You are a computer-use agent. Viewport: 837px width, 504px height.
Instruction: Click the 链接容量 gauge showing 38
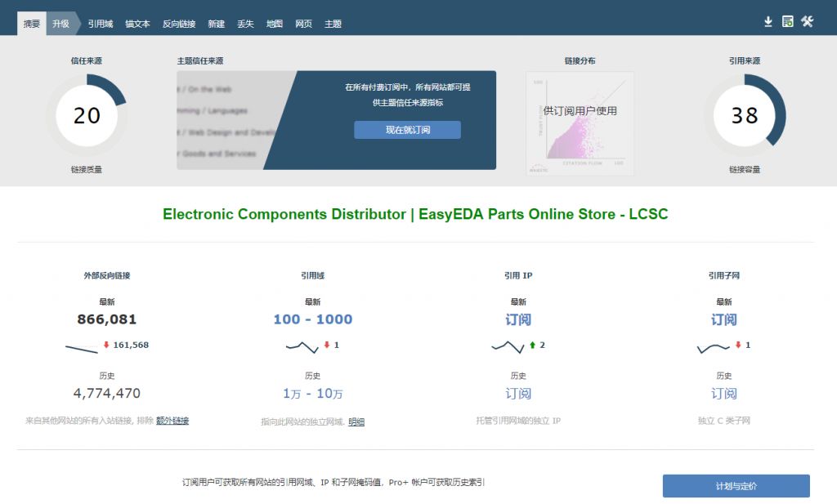coord(745,116)
